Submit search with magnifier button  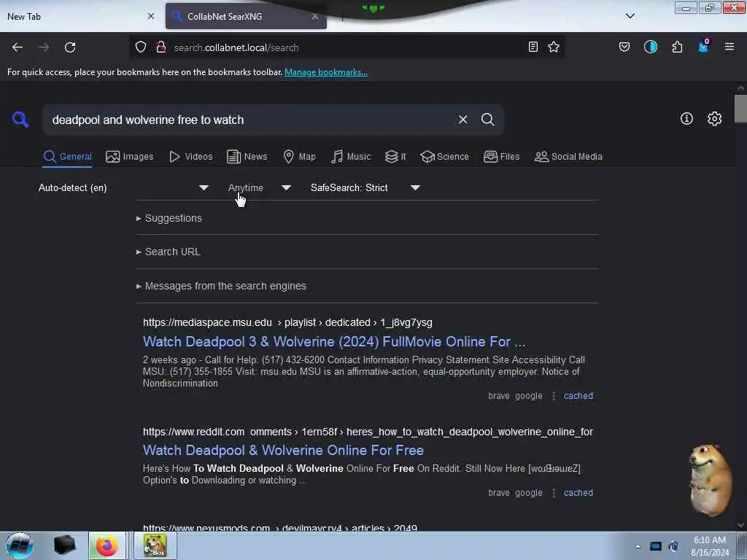(487, 120)
